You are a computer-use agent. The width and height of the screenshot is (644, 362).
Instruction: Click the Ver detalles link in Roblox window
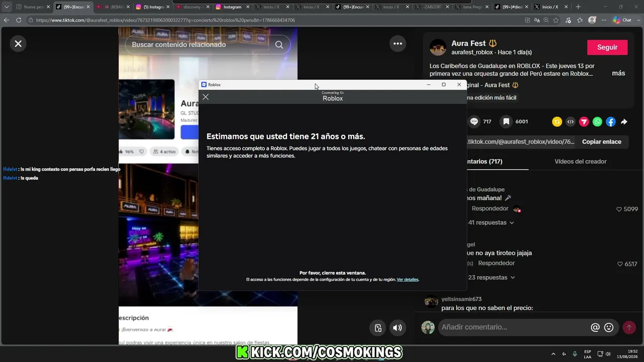click(408, 280)
